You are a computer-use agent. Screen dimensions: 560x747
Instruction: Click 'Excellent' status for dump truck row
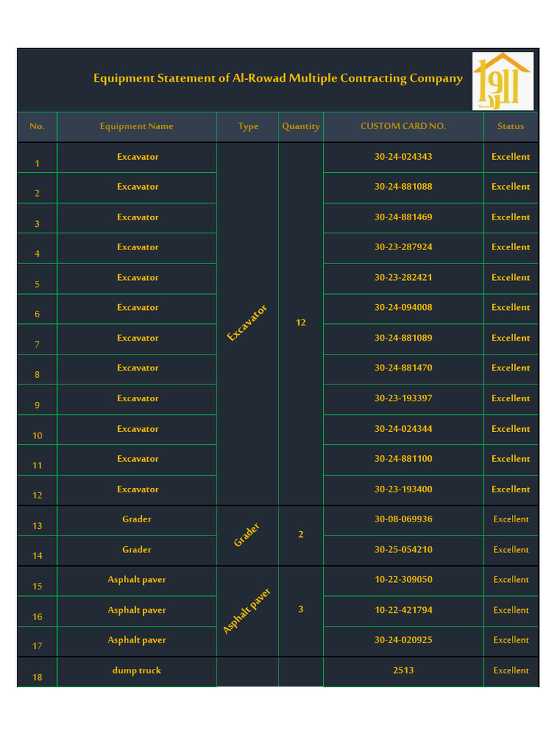pos(511,671)
